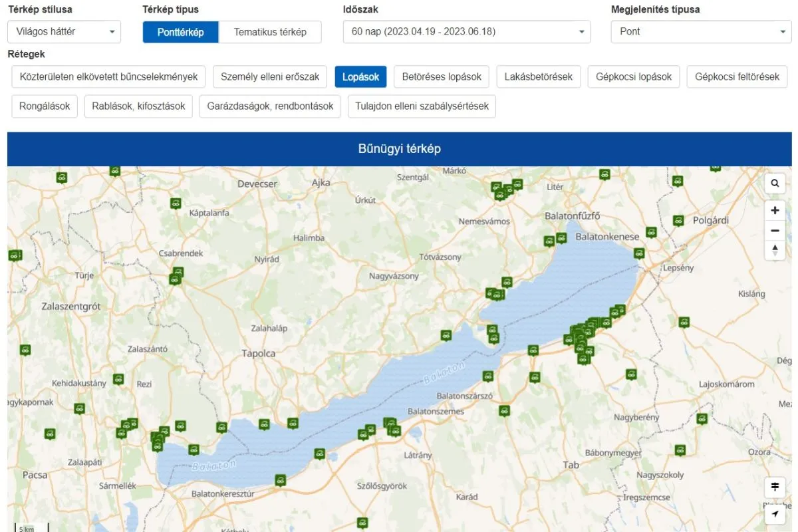
Task: Enable the Betöréses lopások layer
Action: tap(442, 77)
